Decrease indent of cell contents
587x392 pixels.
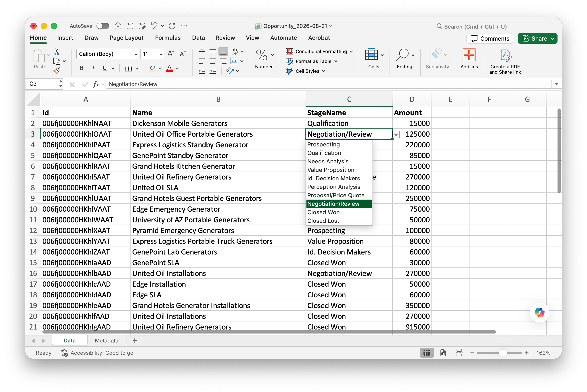[x=202, y=71]
